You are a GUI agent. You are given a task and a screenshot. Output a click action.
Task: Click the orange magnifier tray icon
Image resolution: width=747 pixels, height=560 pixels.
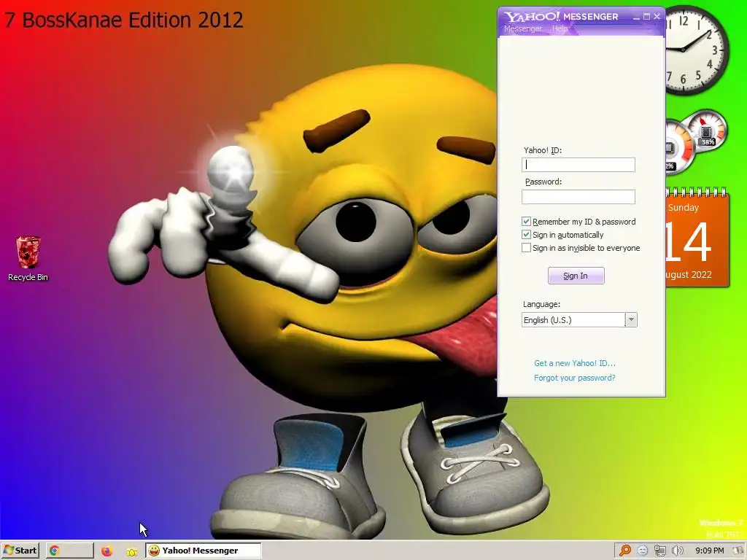coord(624,551)
